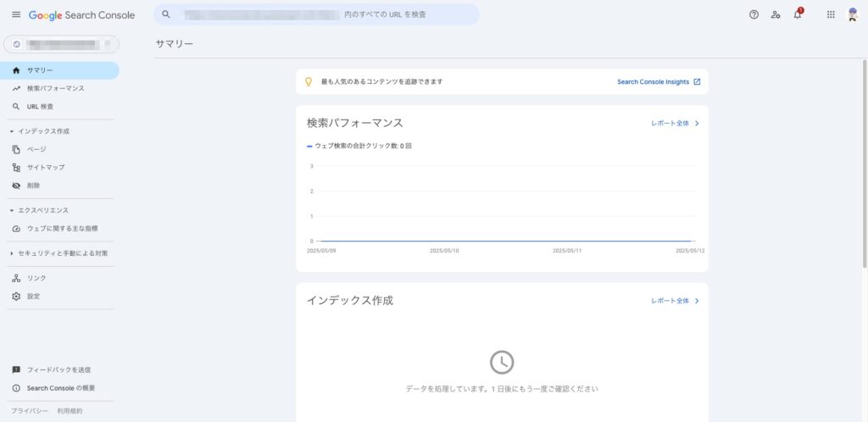Click the lightbulb insights icon
The width and height of the screenshot is (868, 422).
point(309,82)
